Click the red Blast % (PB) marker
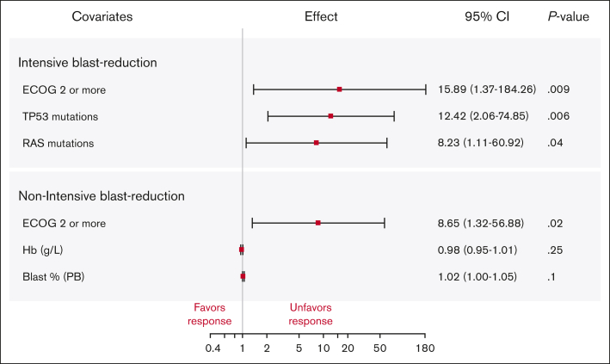 point(243,276)
